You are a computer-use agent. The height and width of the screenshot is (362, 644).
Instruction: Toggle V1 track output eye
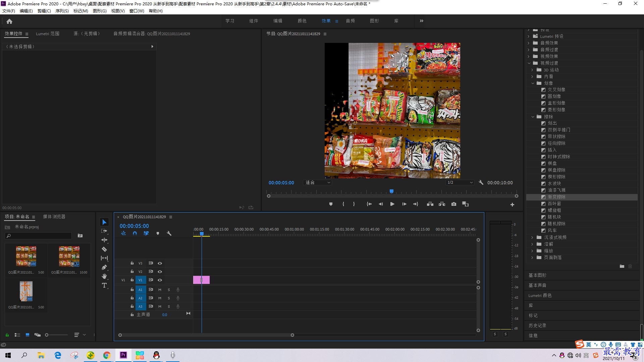click(160, 280)
